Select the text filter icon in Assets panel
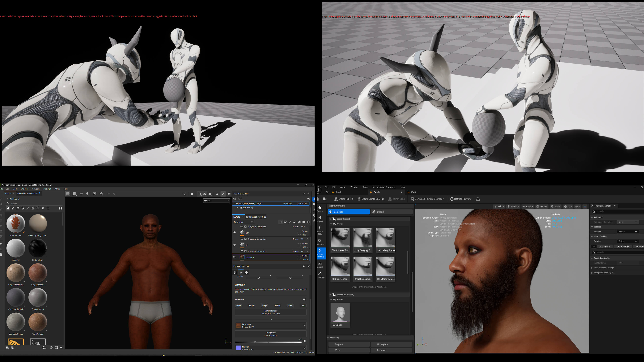 click(x=48, y=208)
